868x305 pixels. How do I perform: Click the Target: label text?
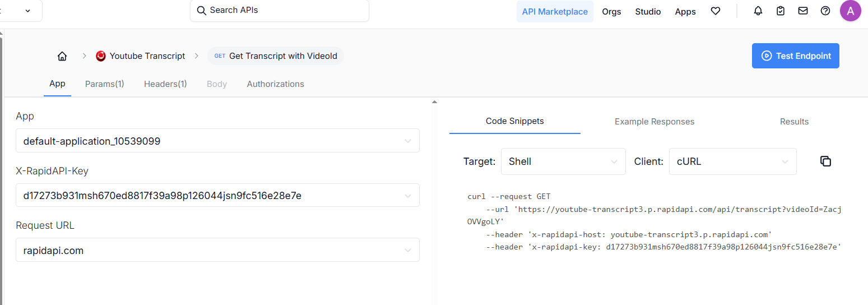[479, 161]
